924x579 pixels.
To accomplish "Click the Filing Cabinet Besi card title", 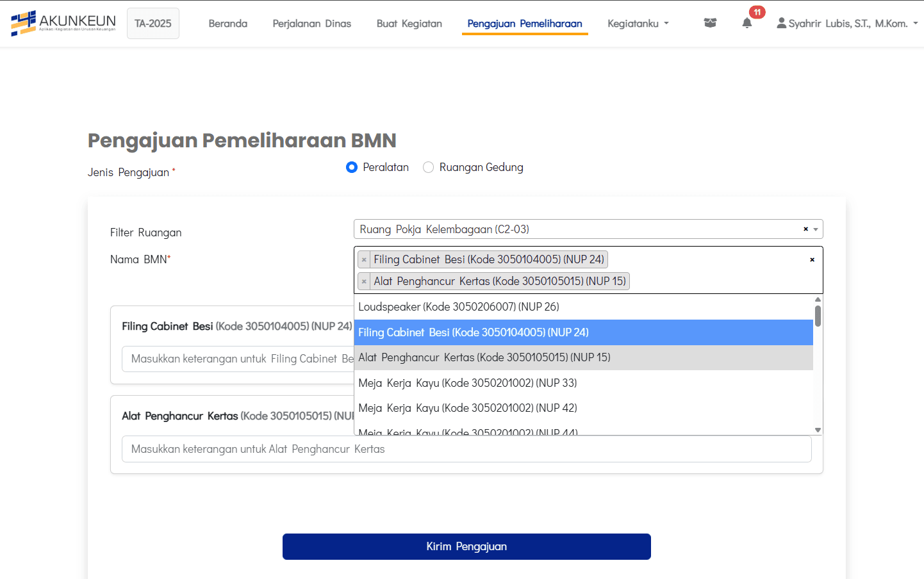I will click(237, 326).
